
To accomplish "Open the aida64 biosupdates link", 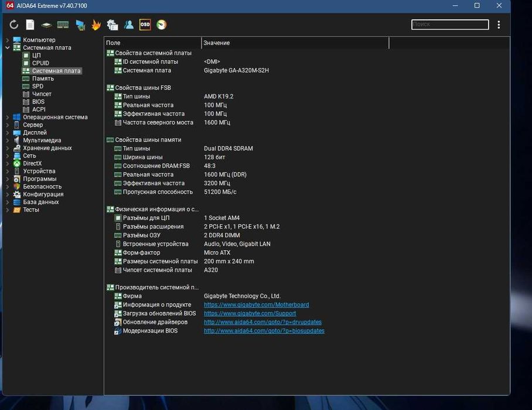I will pos(264,331).
